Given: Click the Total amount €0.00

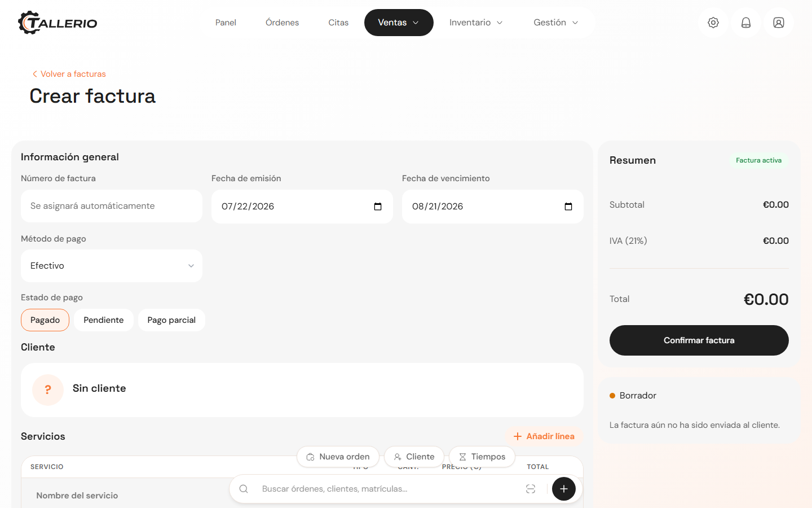Looking at the screenshot, I should (x=766, y=299).
